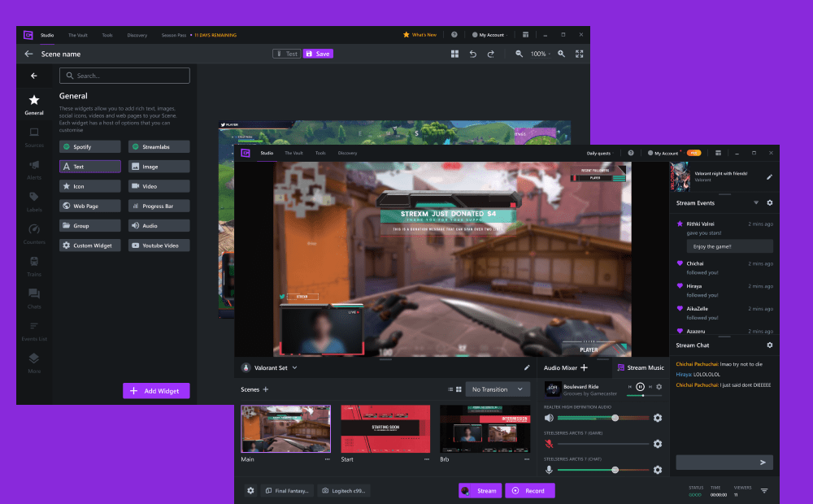Open Season Pass tab in back window
The width and height of the screenshot is (813, 504).
pos(174,35)
